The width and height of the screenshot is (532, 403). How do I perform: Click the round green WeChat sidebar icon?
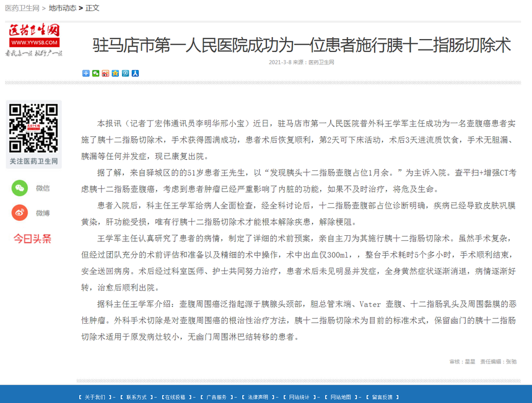(x=20, y=188)
